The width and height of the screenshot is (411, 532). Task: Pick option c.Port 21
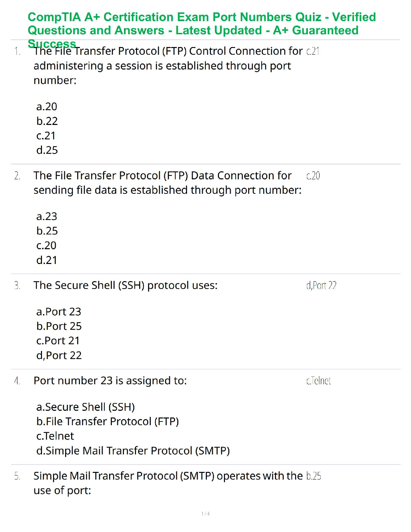(x=58, y=341)
